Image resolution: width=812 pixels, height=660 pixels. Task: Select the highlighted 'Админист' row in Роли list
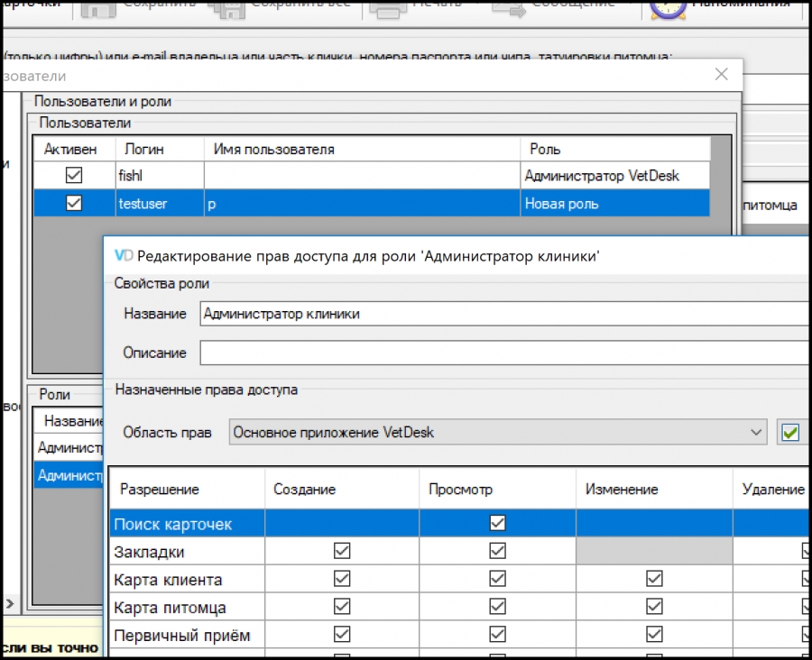tap(69, 474)
